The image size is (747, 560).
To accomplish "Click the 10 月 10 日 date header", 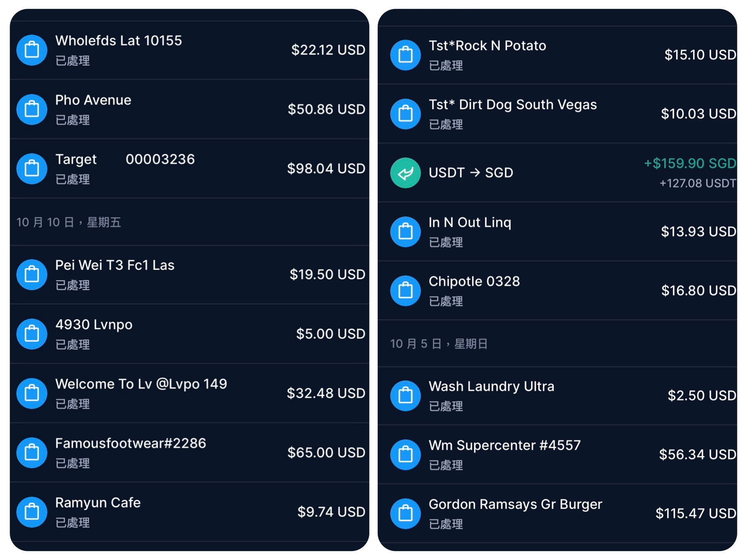I will [x=69, y=222].
